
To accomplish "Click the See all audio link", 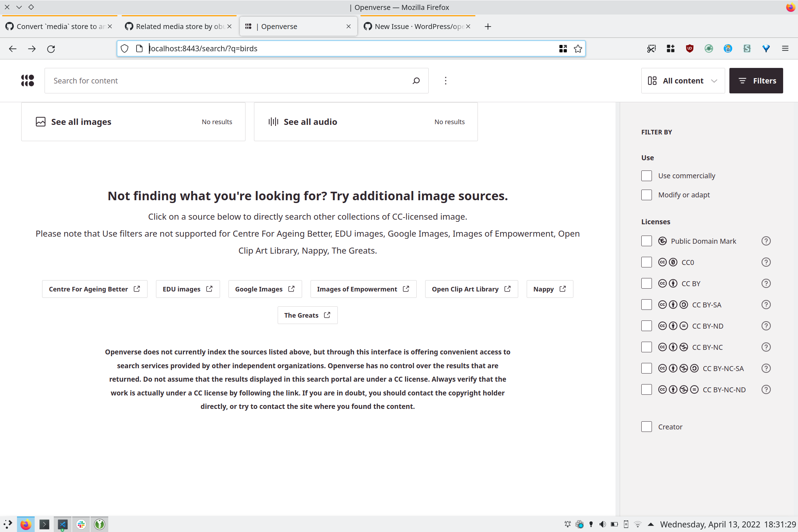I will pyautogui.click(x=310, y=121).
